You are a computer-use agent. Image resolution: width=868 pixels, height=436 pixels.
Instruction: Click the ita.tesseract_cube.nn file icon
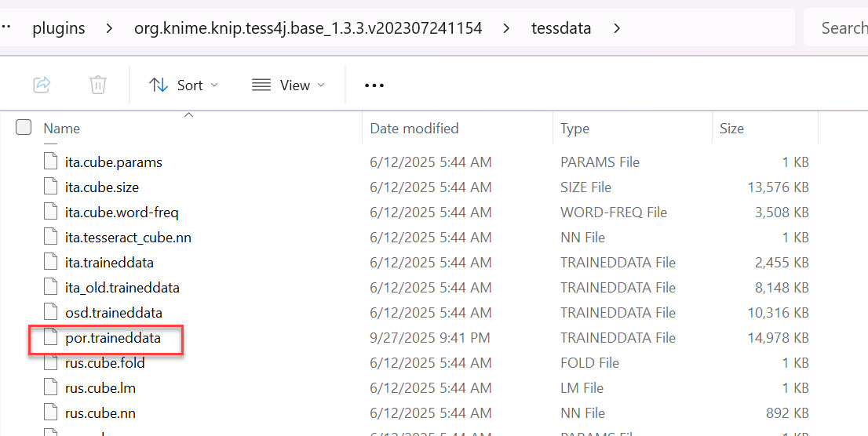coord(51,238)
